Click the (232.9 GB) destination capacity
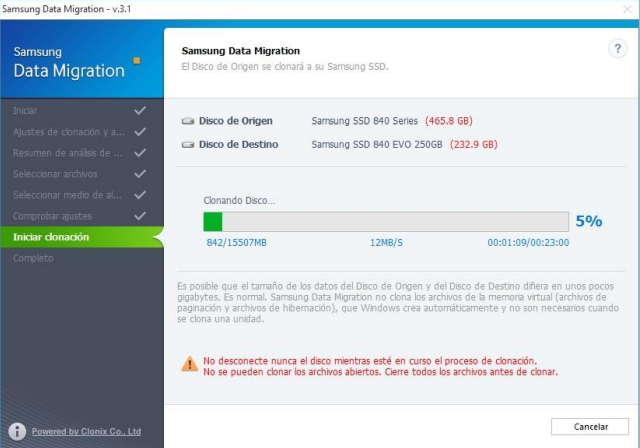Image resolution: width=640 pixels, height=448 pixels. pyautogui.click(x=473, y=144)
